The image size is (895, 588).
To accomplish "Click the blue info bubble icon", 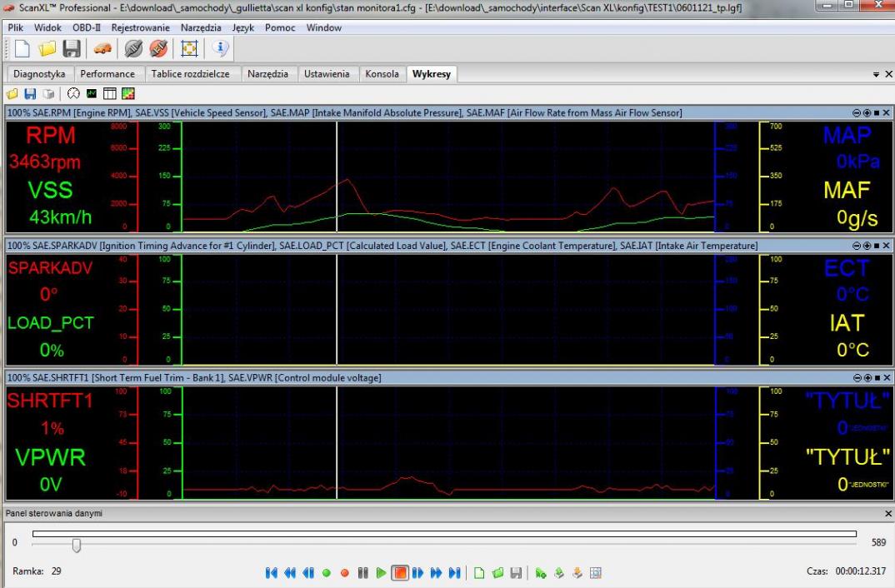I will pos(222,50).
